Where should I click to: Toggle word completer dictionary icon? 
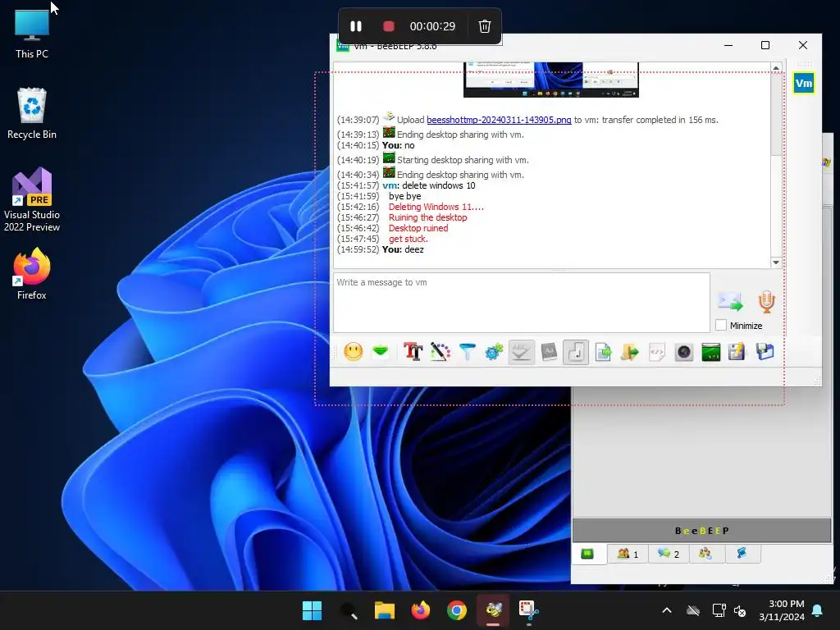click(549, 352)
